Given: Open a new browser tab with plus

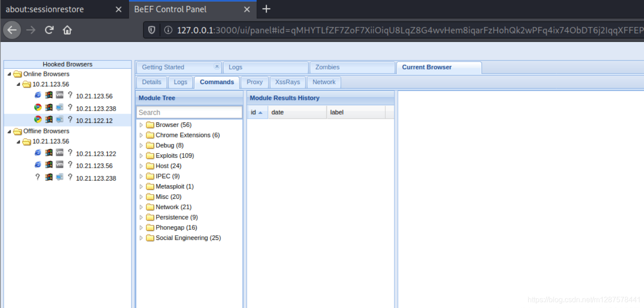Looking at the screenshot, I should point(267,9).
